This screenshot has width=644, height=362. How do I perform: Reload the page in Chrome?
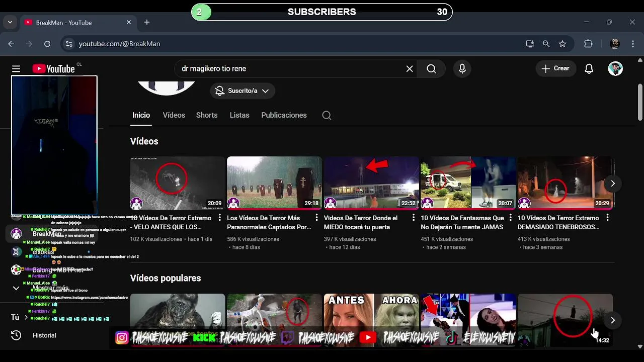(47, 44)
